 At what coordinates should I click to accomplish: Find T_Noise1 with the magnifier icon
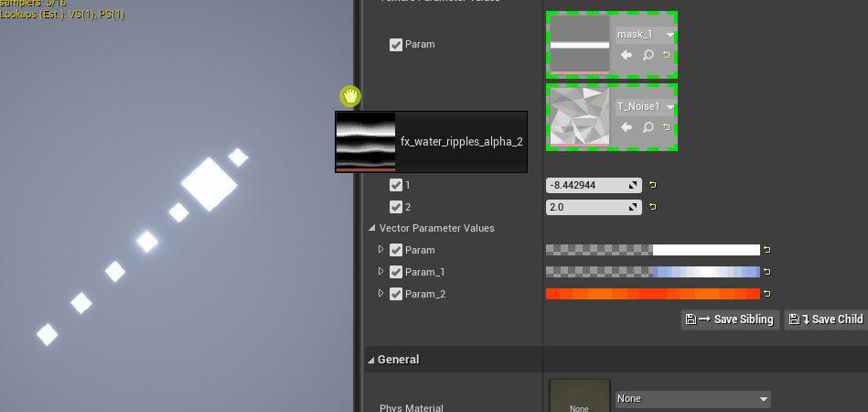[x=648, y=127]
